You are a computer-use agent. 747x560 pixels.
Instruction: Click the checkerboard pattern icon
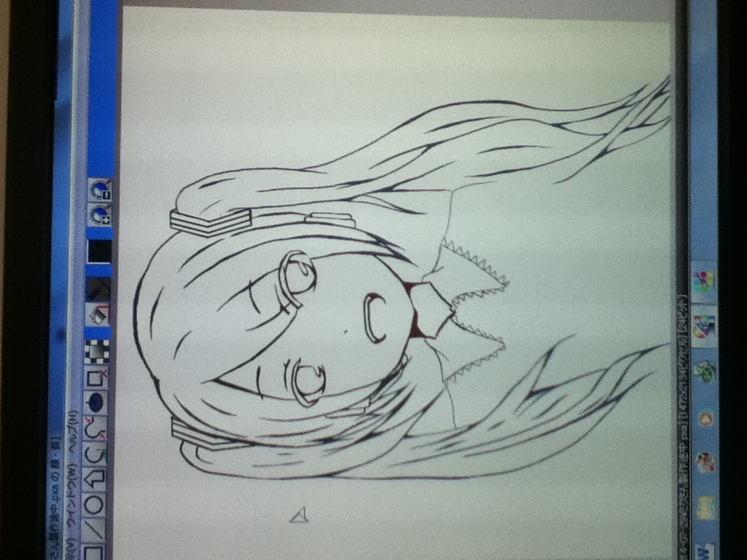[x=96, y=352]
